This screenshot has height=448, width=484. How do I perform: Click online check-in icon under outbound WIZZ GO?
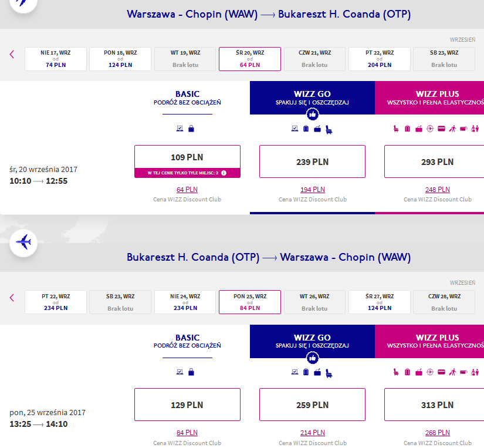coord(295,129)
